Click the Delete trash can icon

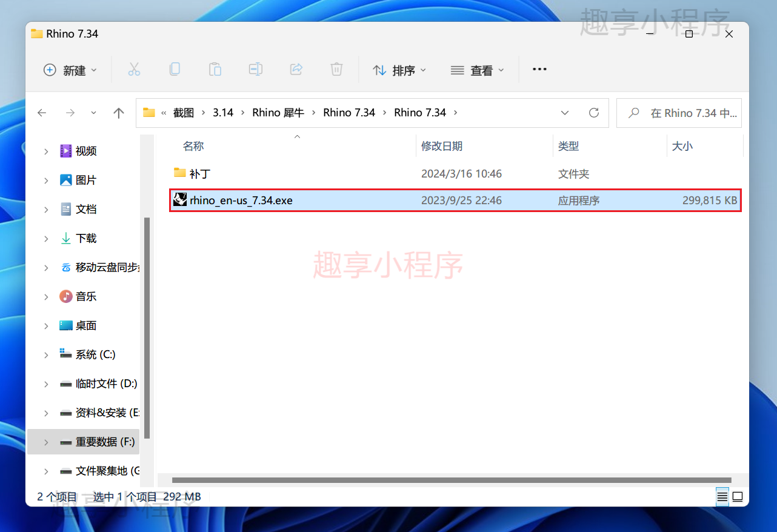337,70
